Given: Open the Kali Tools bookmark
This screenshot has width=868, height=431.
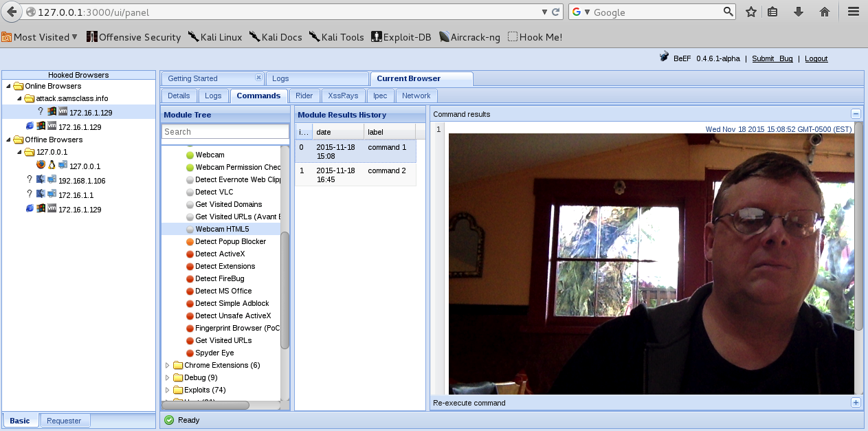Looking at the screenshot, I should (336, 37).
